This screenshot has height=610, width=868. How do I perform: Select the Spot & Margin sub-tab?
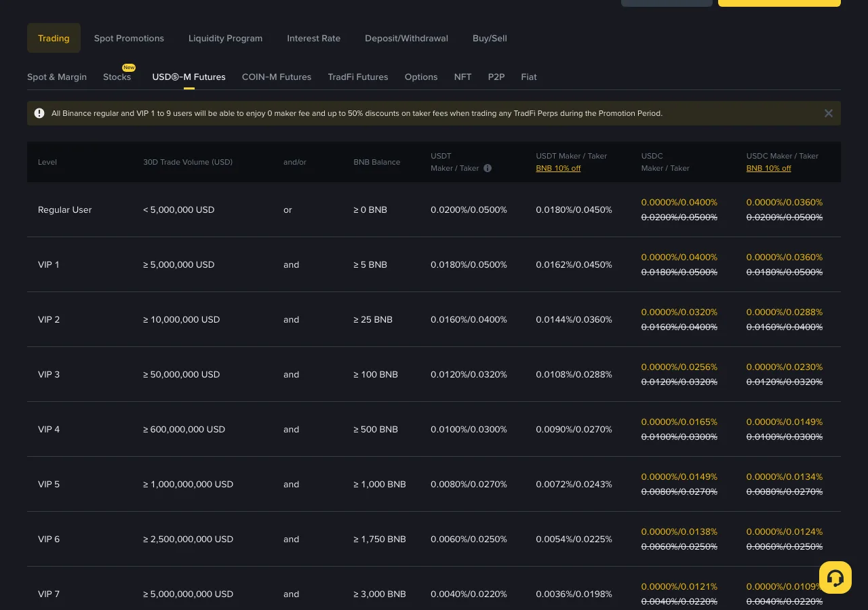57,77
